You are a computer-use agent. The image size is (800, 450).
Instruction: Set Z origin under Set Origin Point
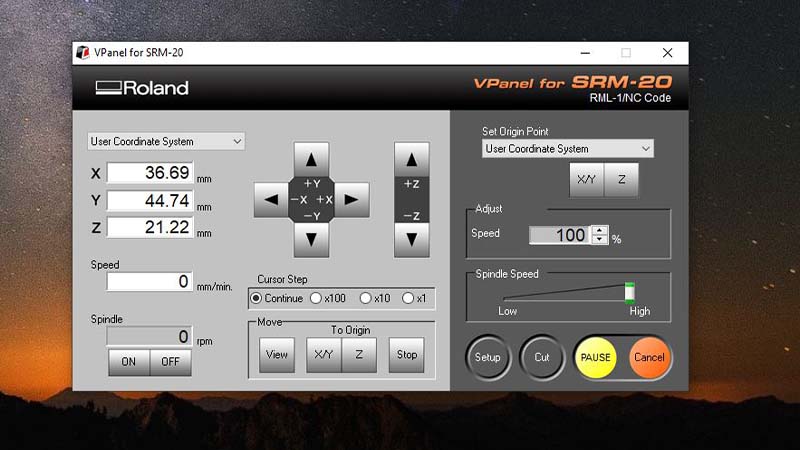[x=621, y=180]
